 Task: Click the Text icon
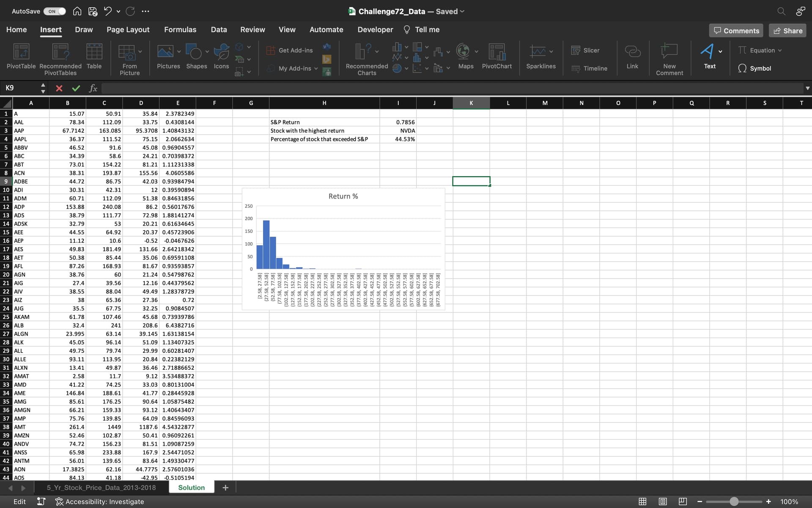707,52
